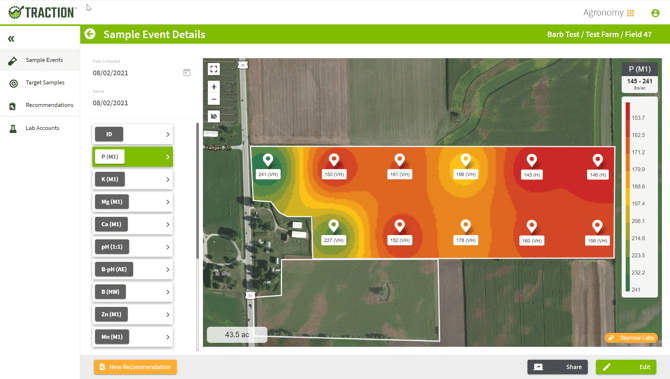
Task: Open the Date Collected calendar picker
Action: 187,73
